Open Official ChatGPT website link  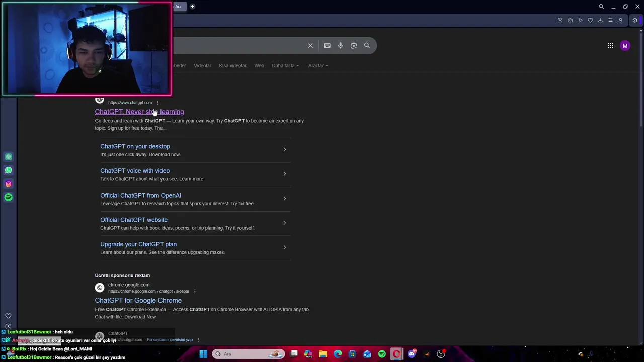click(134, 220)
